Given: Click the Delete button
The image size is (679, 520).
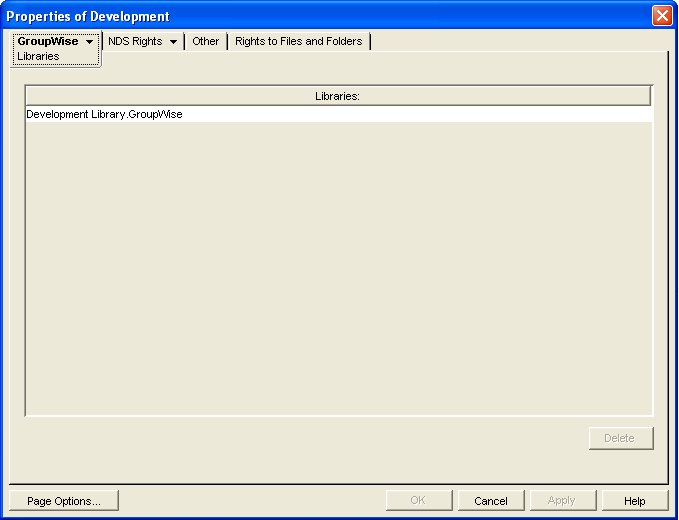Looking at the screenshot, I should pos(621,438).
